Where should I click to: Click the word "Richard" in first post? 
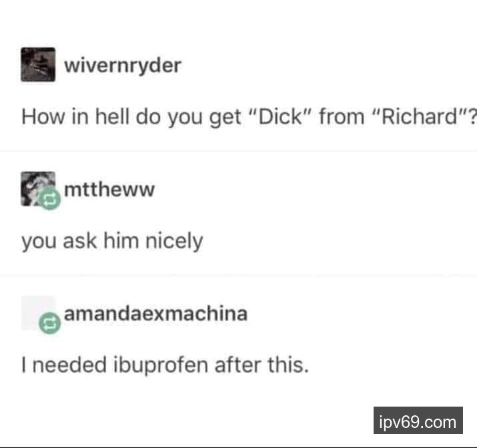[420, 116]
